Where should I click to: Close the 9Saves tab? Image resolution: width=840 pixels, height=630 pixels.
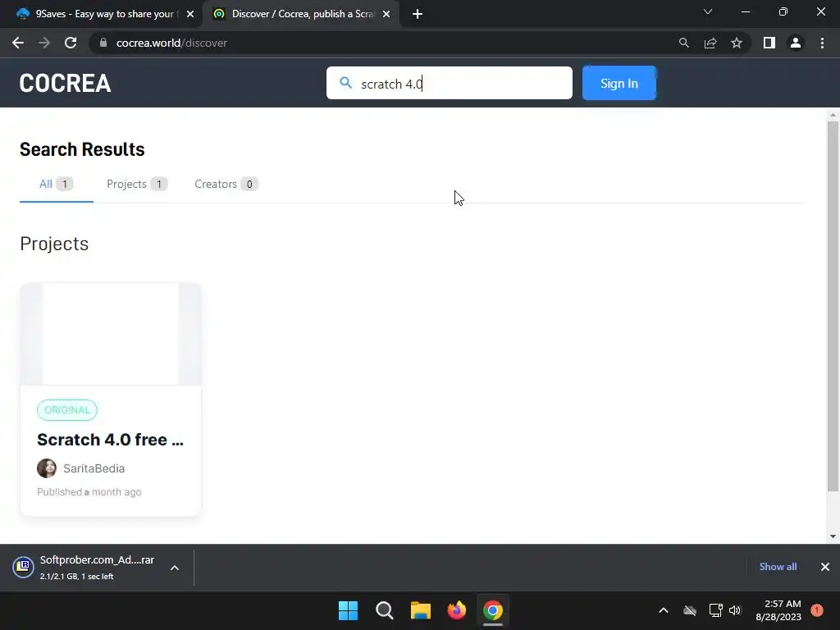(x=190, y=14)
